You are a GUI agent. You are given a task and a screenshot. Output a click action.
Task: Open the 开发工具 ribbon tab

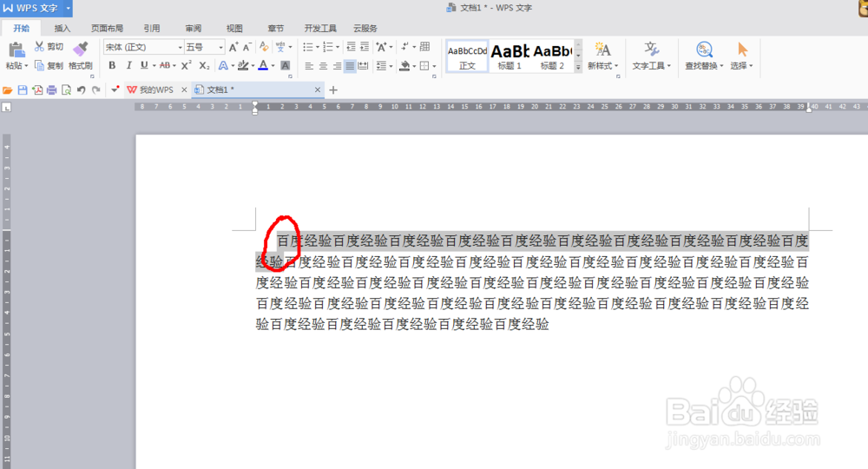320,29
